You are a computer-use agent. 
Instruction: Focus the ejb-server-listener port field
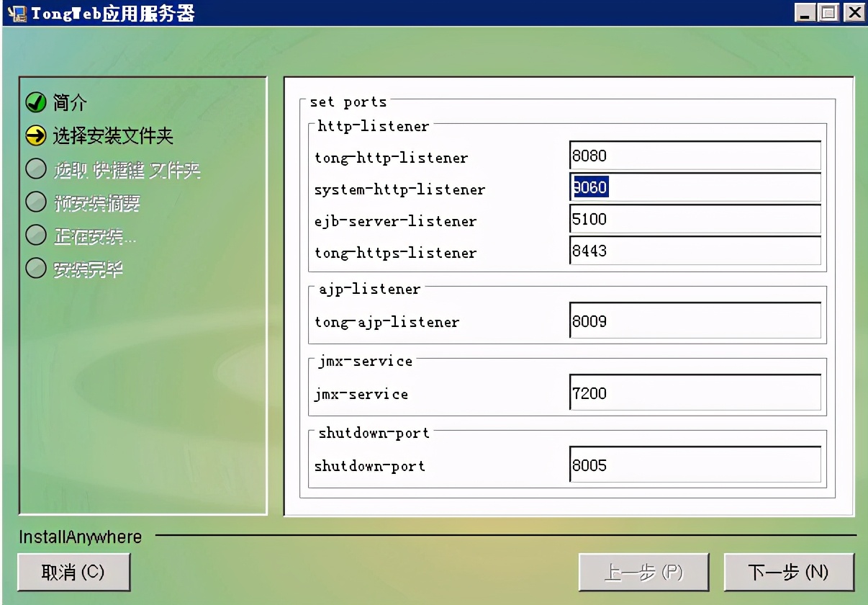point(695,219)
